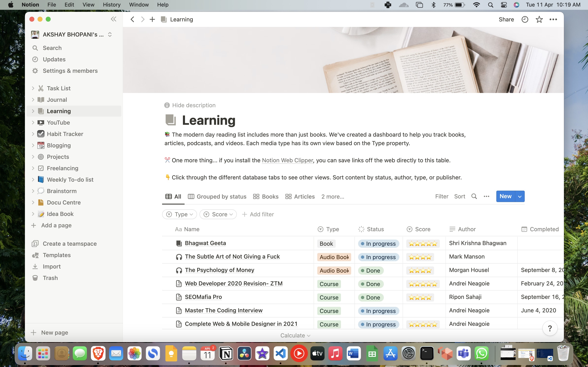Go back with the left arrow
This screenshot has height=367, width=588.
(133, 19)
